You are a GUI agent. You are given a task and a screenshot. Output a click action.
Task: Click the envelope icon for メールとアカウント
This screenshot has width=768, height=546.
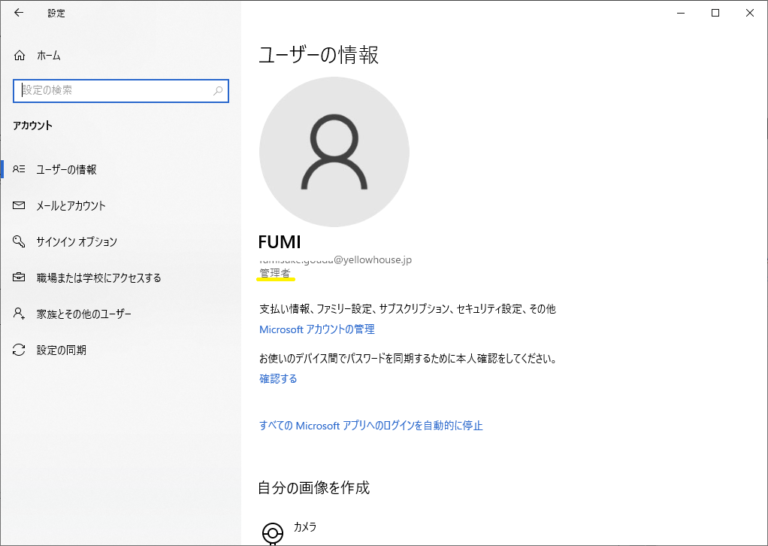[x=19, y=206]
